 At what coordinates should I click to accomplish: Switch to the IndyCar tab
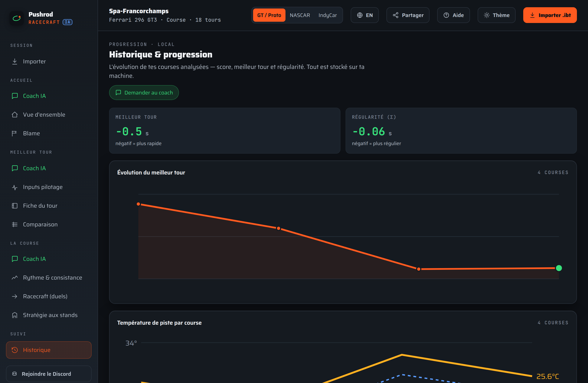click(328, 15)
